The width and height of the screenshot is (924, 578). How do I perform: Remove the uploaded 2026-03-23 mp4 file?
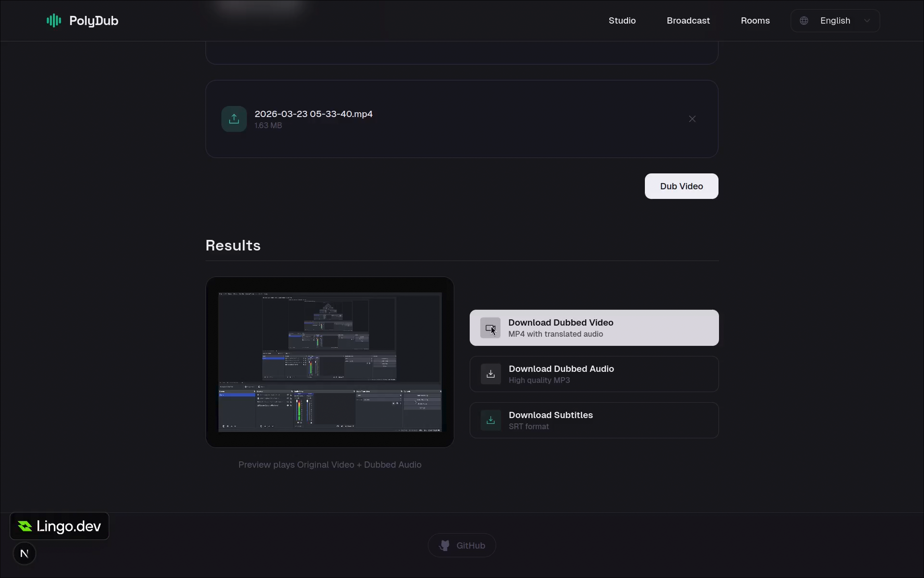tap(692, 119)
